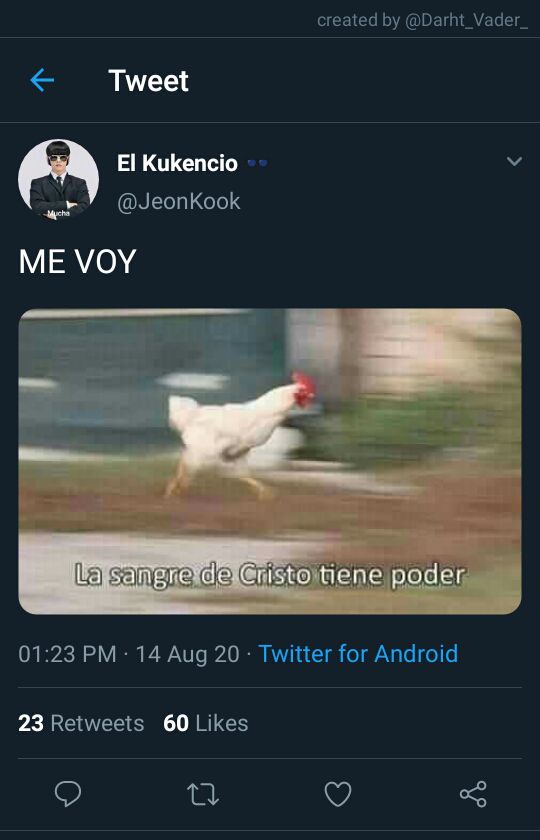The image size is (540, 840).
Task: Open the share icon for this tweet
Action: point(473,793)
